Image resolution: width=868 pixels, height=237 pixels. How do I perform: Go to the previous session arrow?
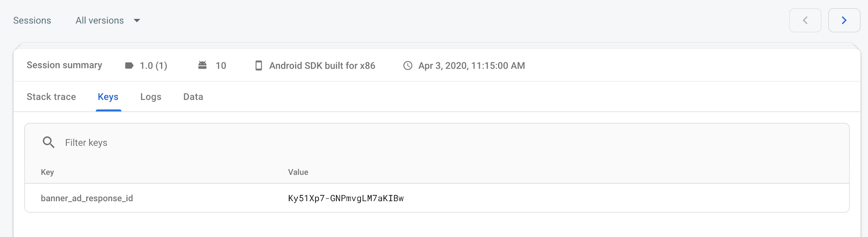coord(805,21)
